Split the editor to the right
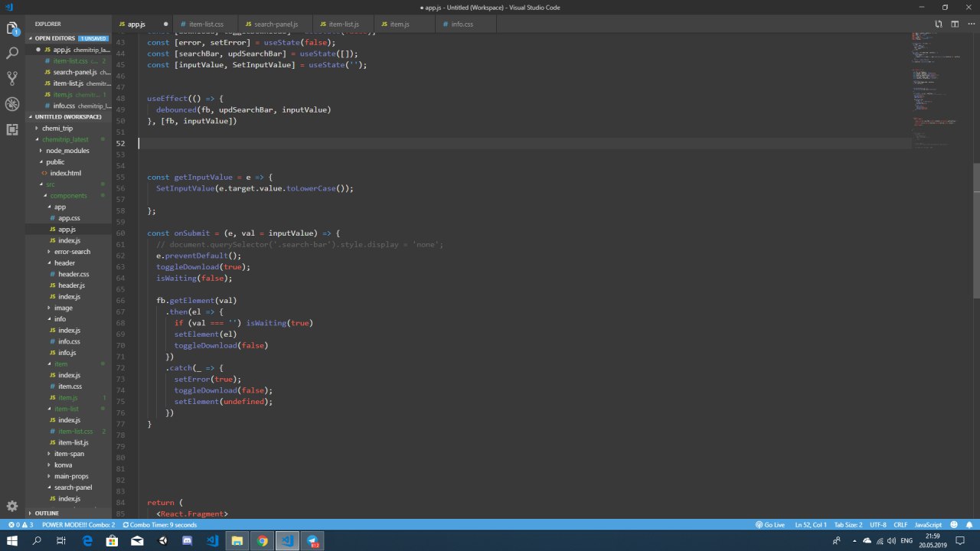This screenshot has width=980, height=551. (x=955, y=24)
